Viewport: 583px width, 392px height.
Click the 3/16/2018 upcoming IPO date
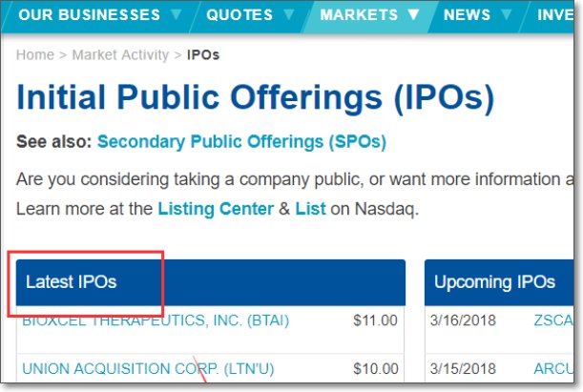click(x=462, y=320)
